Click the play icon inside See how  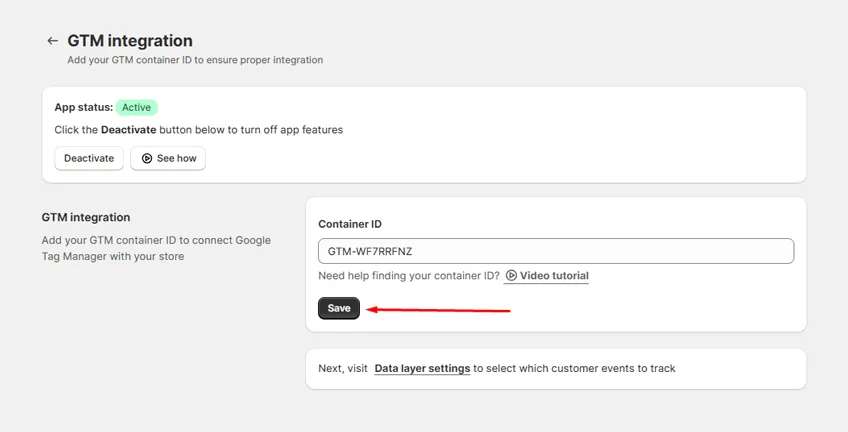[147, 158]
